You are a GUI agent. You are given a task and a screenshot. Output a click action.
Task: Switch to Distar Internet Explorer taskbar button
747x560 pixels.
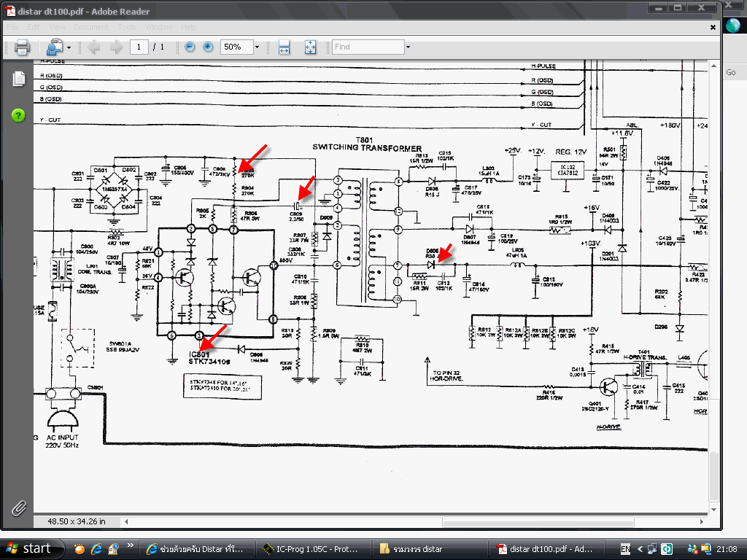coord(196,549)
